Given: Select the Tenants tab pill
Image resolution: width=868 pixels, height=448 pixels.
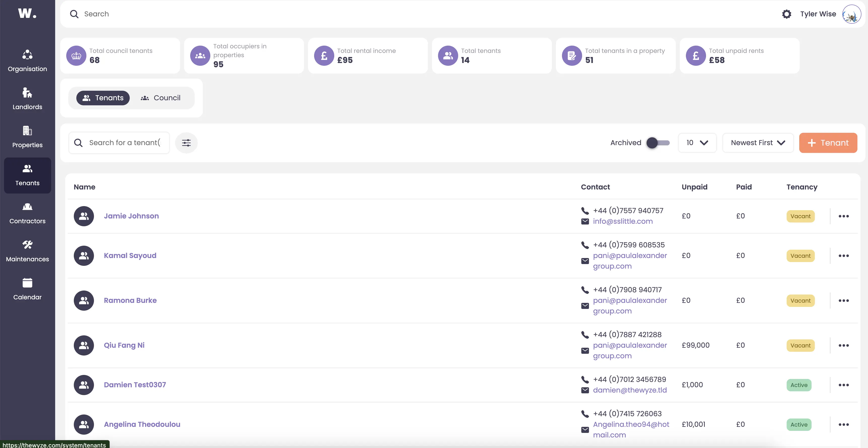Looking at the screenshot, I should (x=103, y=98).
